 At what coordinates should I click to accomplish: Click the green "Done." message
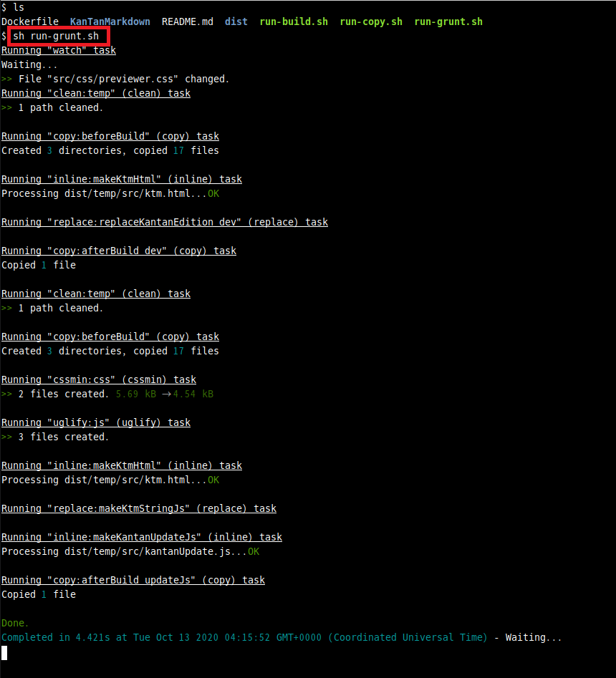15,623
